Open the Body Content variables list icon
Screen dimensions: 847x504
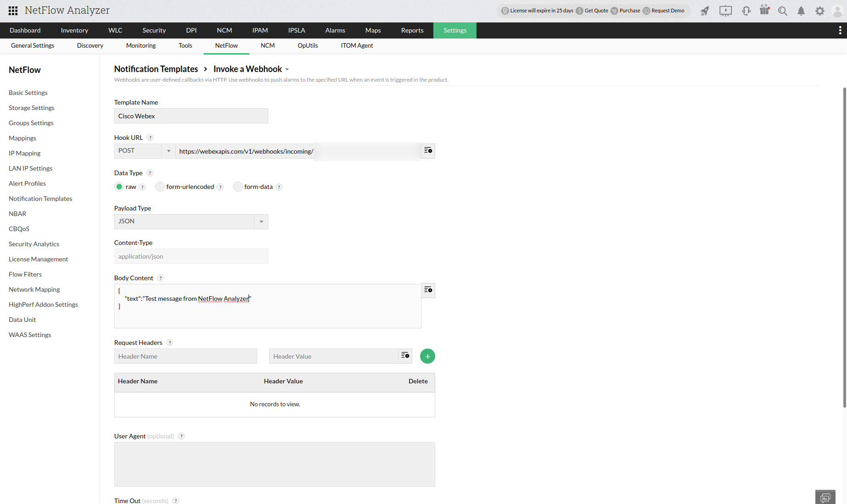(428, 290)
